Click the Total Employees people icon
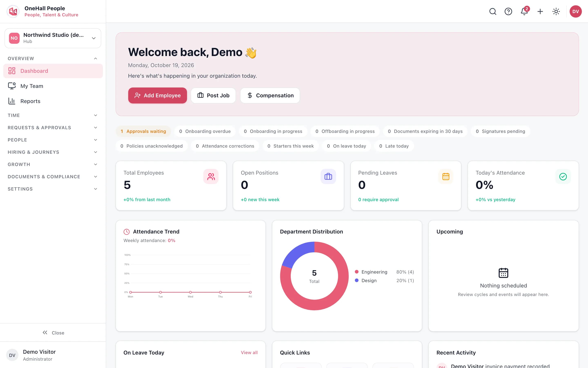The height and width of the screenshot is (368, 588). [211, 176]
